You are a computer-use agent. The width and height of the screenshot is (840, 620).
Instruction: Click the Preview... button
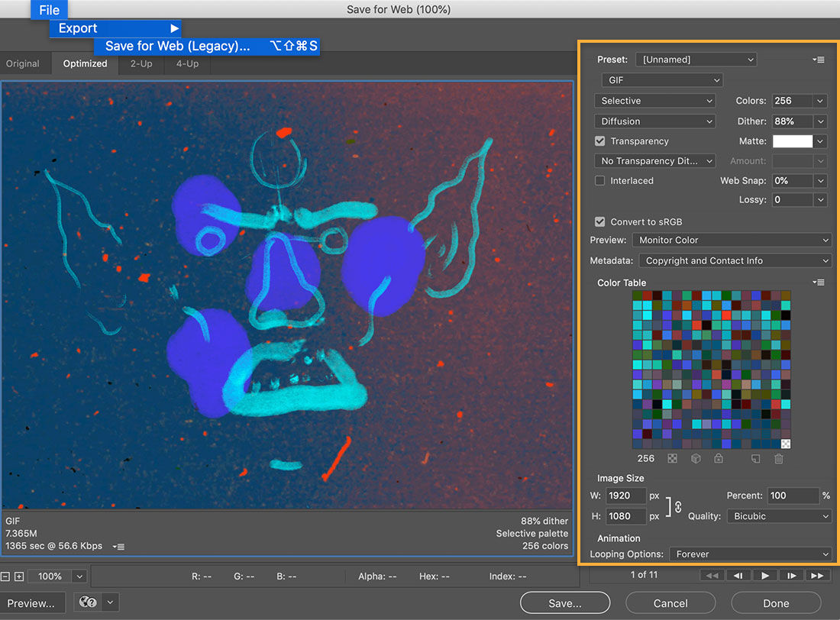tap(31, 603)
